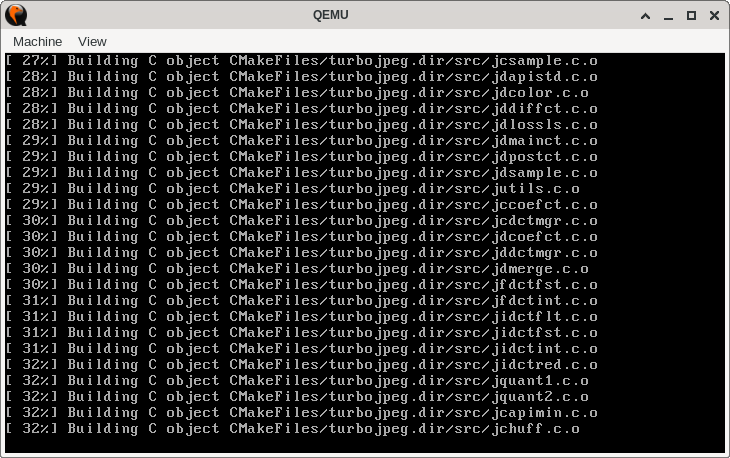The height and width of the screenshot is (458, 730).
Task: Click the jutils.c.o output line
Action: (x=292, y=189)
